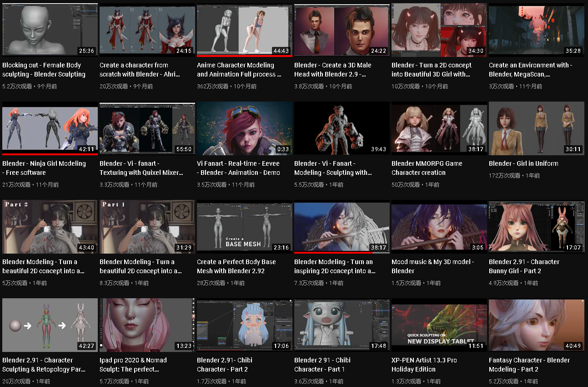Image resolution: width=588 pixels, height=387 pixels.
Task: Open the Ahri character thumbnail with 24:15 duration
Action: click(x=147, y=30)
